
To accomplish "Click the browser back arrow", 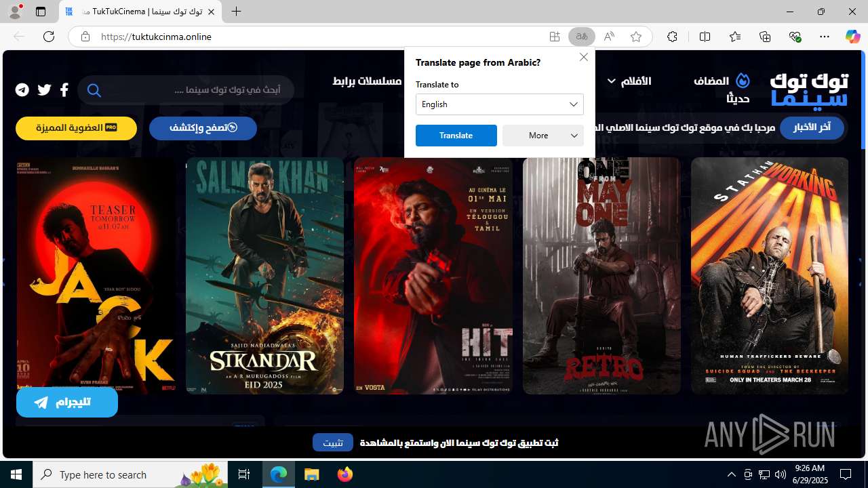I will tap(19, 37).
